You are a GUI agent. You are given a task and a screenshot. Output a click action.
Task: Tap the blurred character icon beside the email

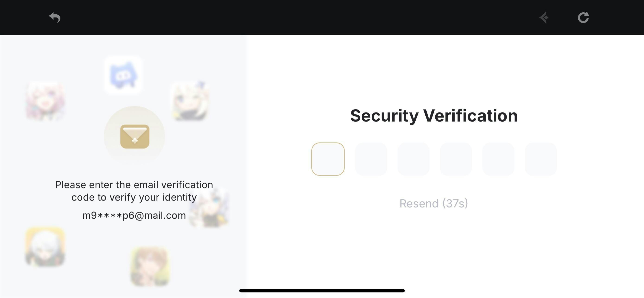point(209,208)
